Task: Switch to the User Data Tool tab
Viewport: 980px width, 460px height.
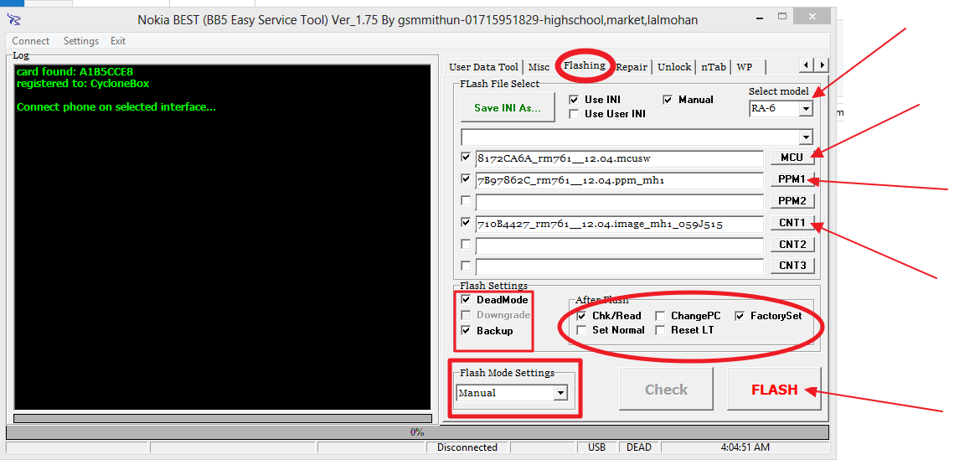Action: click(x=484, y=67)
